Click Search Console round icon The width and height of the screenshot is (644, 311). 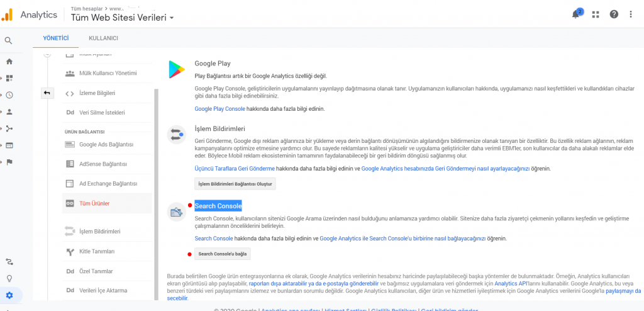pyautogui.click(x=177, y=212)
